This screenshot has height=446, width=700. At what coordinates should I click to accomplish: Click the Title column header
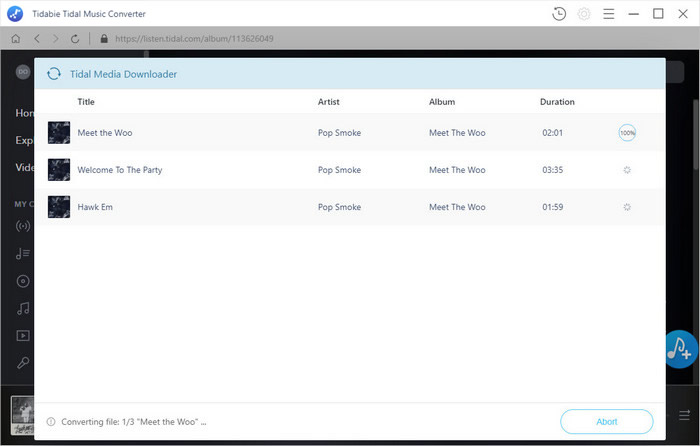[x=86, y=102]
